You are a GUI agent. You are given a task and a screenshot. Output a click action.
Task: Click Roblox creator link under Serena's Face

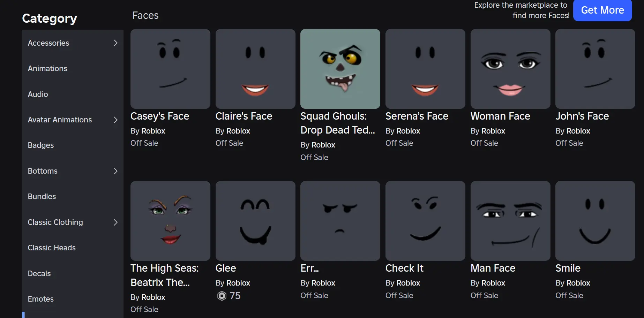(x=408, y=131)
